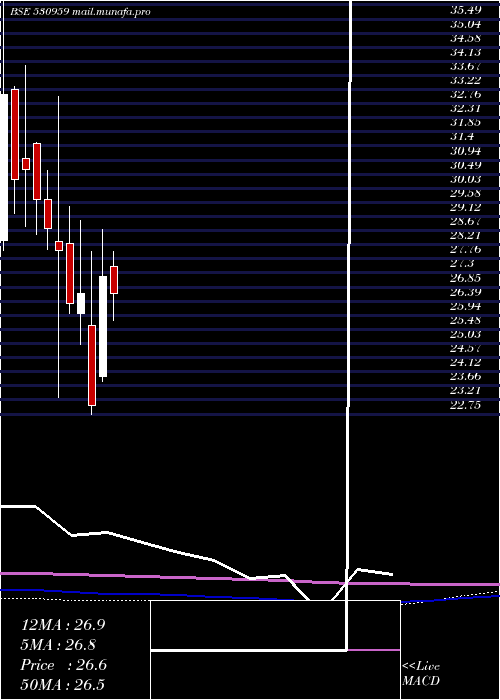Screen dimensions: 500x700
Task: Click the 27.3 price axis label
Action: click(x=462, y=264)
